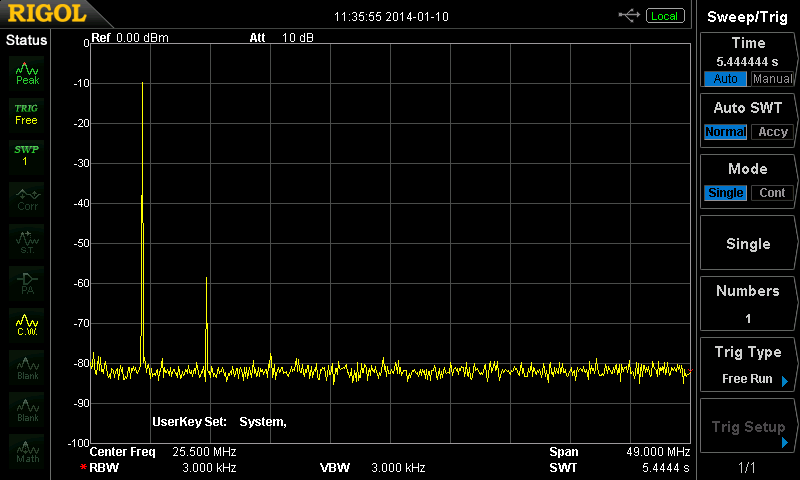Click the Sweep/Trig menu title
The height and width of the screenshot is (480, 800).
click(x=747, y=17)
